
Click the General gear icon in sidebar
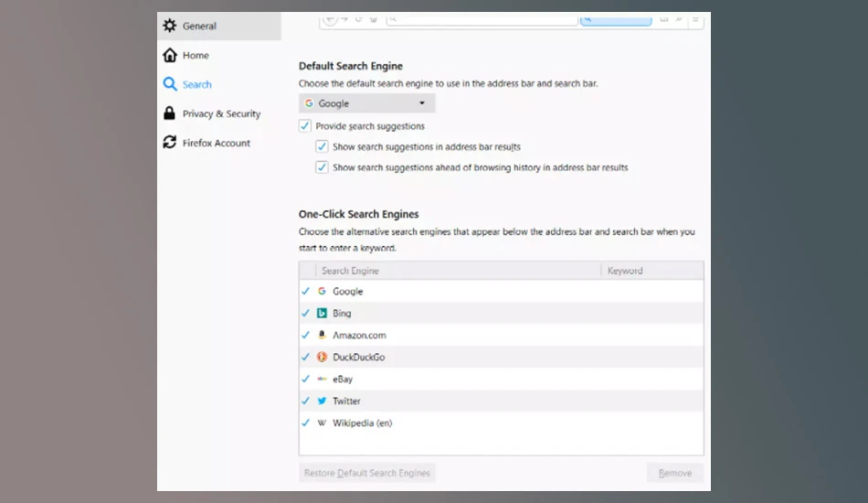point(169,26)
